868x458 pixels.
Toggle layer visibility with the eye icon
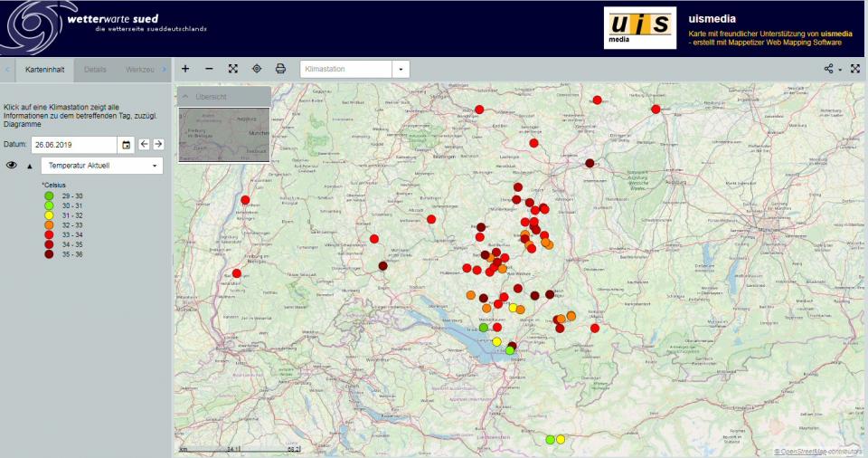(x=13, y=166)
